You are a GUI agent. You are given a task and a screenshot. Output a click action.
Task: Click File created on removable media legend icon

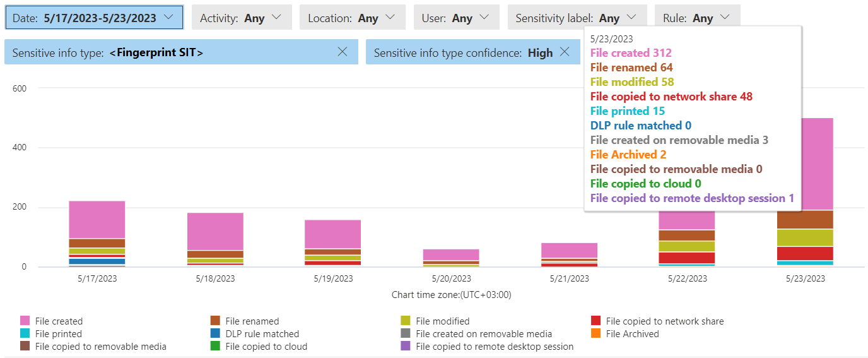(406, 333)
